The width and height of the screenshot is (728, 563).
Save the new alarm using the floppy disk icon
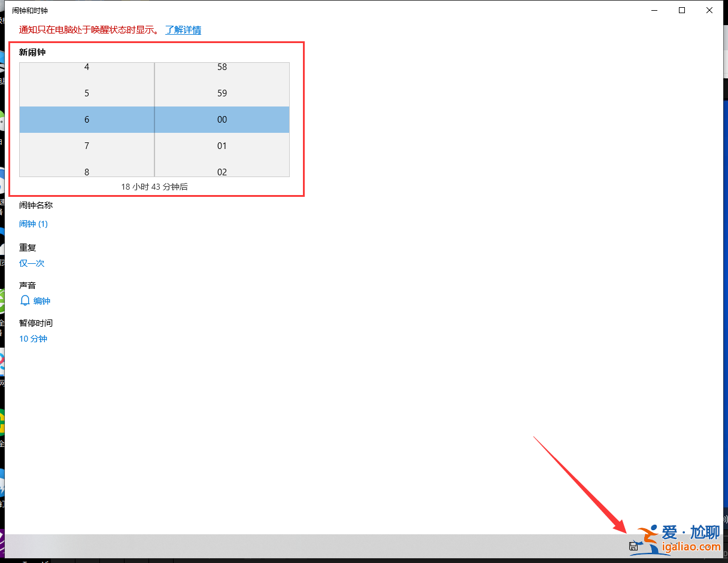coord(633,546)
